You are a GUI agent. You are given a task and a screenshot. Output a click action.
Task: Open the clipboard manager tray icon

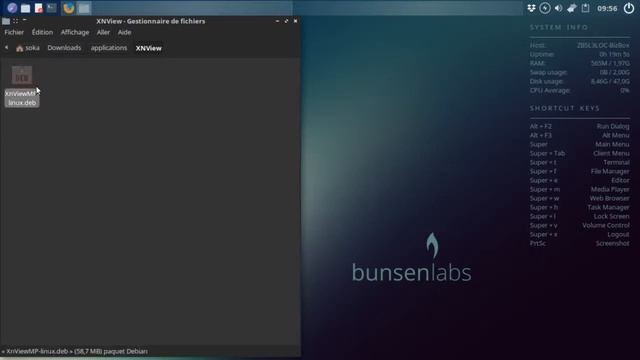(585, 8)
